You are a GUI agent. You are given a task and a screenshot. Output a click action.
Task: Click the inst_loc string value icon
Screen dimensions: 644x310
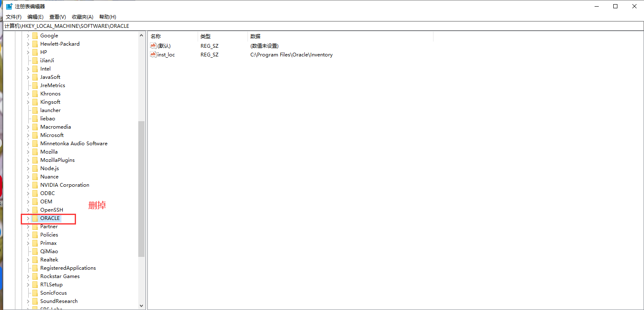pos(153,54)
